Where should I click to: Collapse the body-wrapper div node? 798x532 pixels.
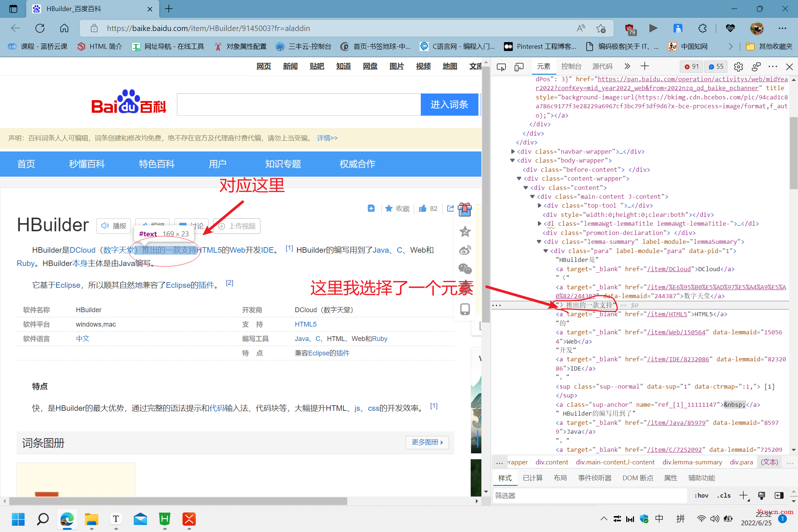pyautogui.click(x=513, y=160)
